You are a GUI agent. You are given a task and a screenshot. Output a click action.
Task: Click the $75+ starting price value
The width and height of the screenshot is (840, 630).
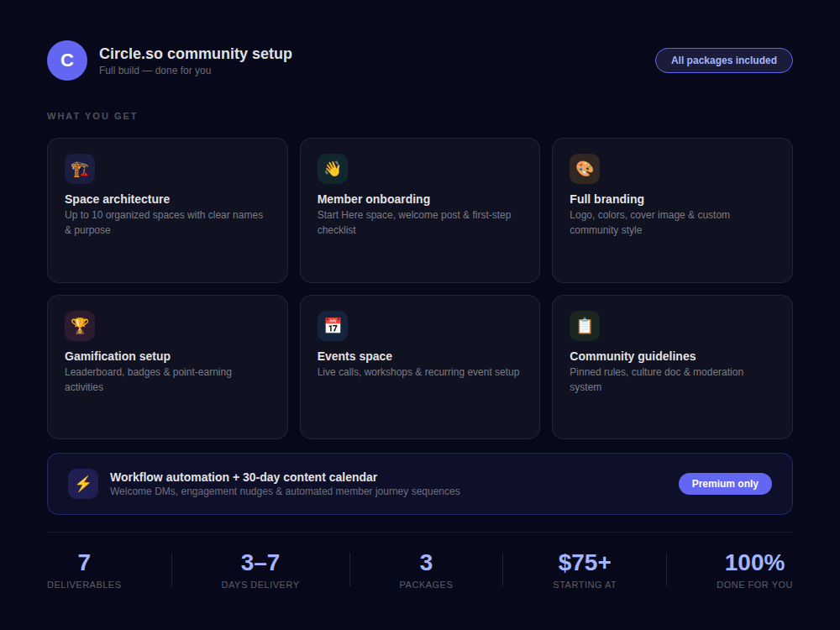(585, 563)
